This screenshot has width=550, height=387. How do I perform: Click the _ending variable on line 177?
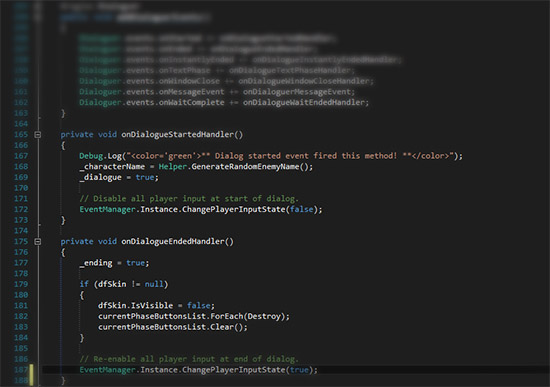coord(96,263)
